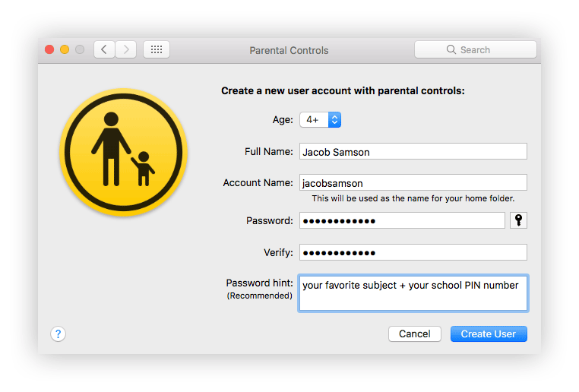Viewport: 579px width, 392px height.
Task: Click into the Verify password field
Action: 413,252
